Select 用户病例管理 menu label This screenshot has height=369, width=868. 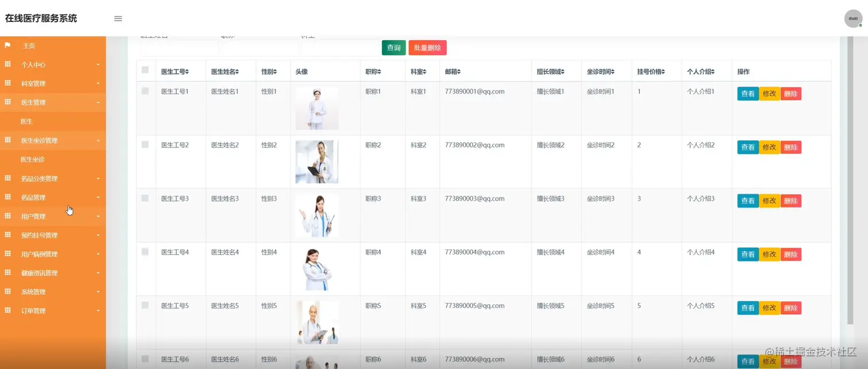pyautogui.click(x=39, y=254)
